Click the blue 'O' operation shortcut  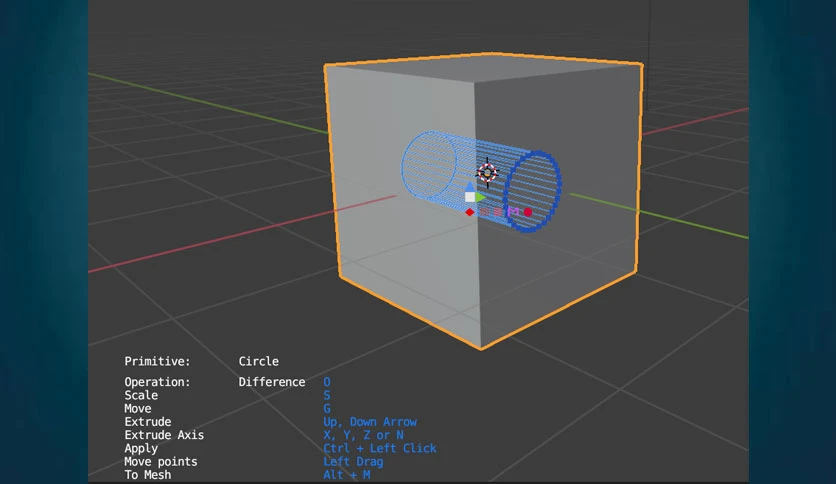(327, 382)
